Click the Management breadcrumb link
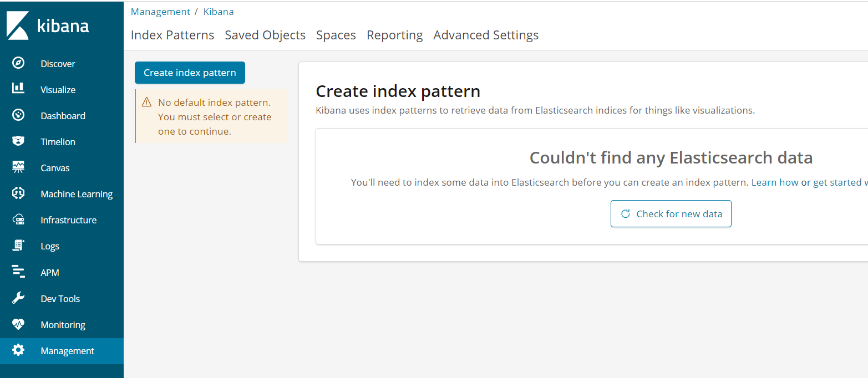868x378 pixels. click(x=160, y=12)
